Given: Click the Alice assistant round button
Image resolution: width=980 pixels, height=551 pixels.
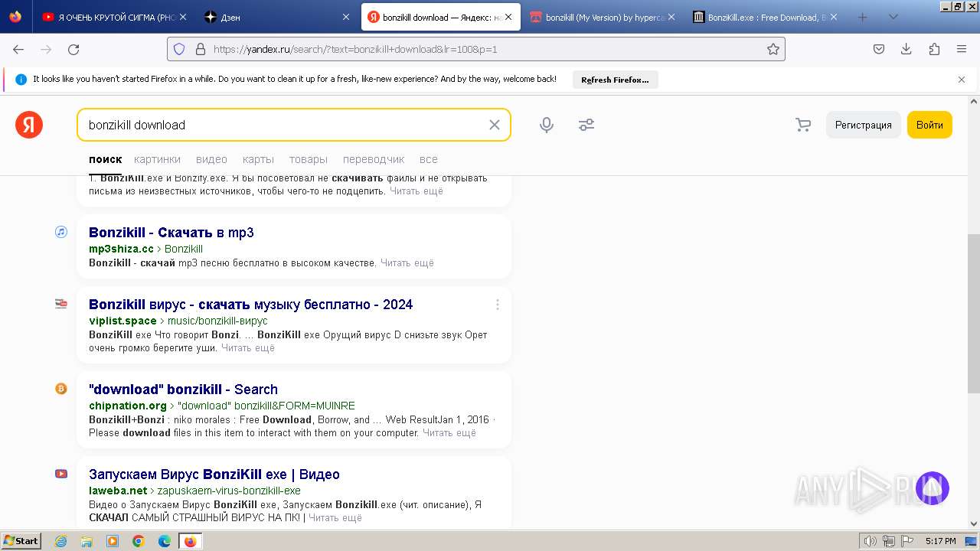Looking at the screenshot, I should click(x=933, y=488).
